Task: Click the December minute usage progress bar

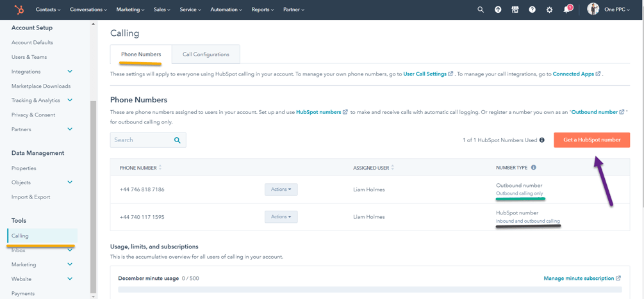Action: pyautogui.click(x=370, y=289)
